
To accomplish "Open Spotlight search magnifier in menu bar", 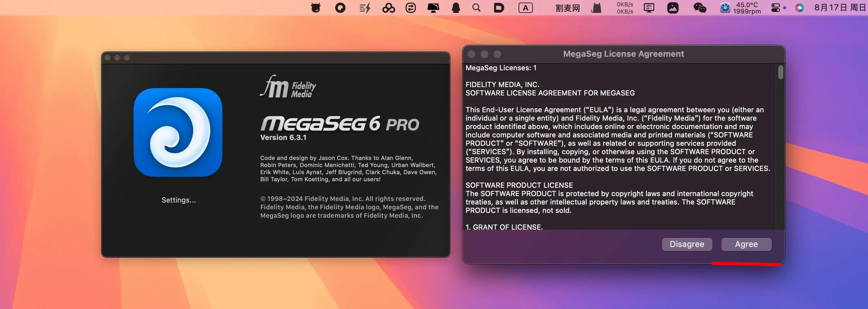I will [x=476, y=8].
